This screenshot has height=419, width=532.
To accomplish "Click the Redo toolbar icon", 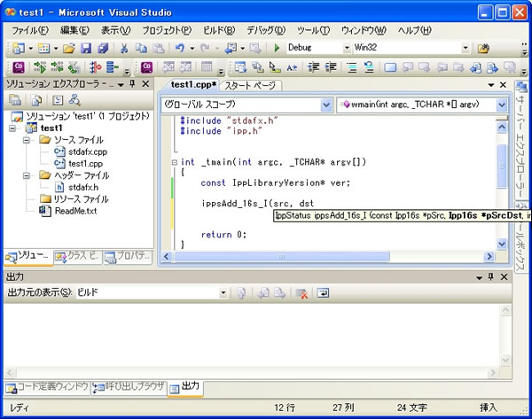I will (x=205, y=48).
